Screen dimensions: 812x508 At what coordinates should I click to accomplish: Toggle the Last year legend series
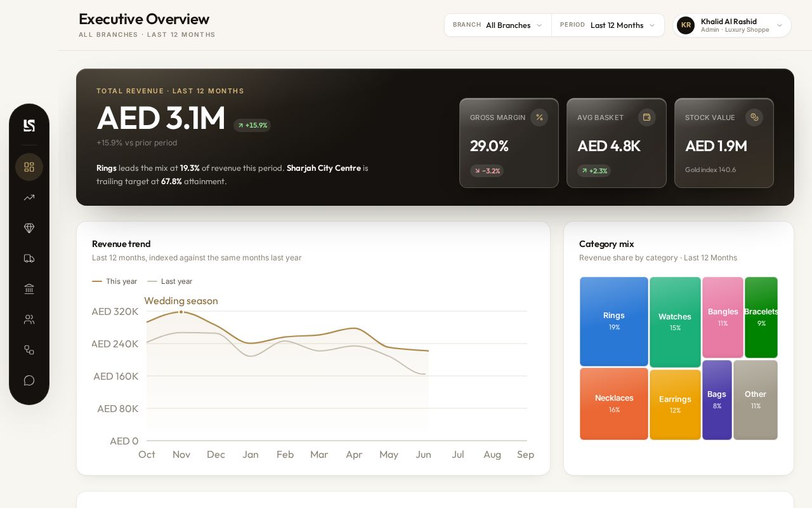point(170,281)
